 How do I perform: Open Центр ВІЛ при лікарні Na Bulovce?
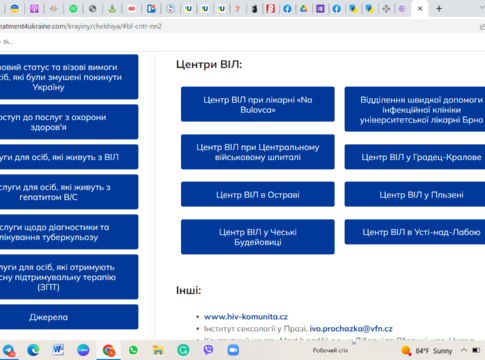pos(258,104)
